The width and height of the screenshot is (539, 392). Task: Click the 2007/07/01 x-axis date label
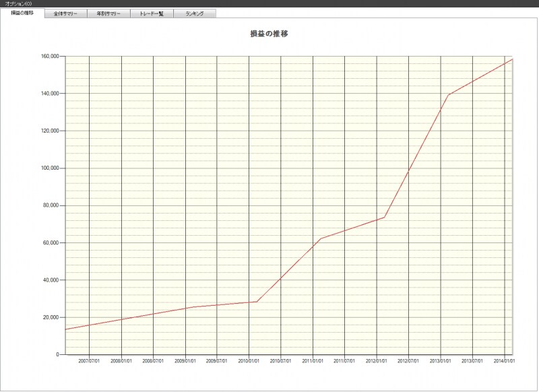pos(89,361)
